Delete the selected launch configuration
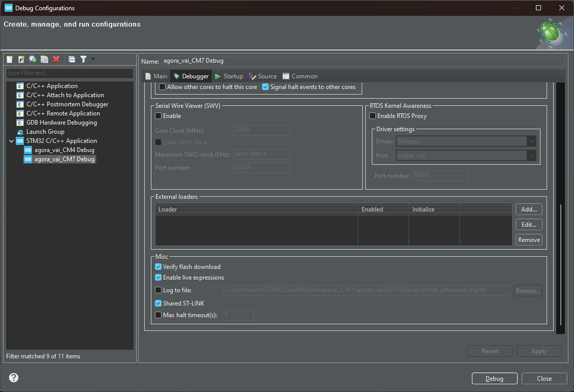This screenshot has width=574, height=392. point(56,59)
